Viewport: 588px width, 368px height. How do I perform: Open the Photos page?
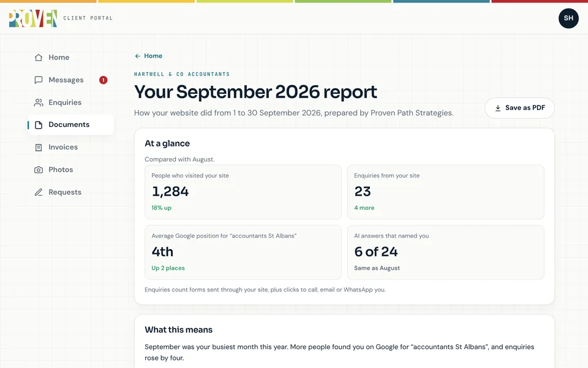point(70,170)
